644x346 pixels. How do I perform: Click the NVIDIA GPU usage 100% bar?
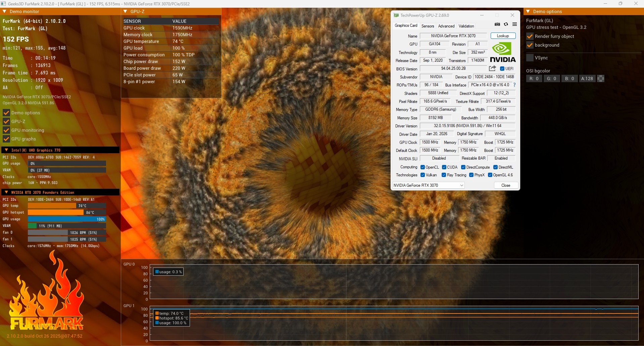point(67,219)
